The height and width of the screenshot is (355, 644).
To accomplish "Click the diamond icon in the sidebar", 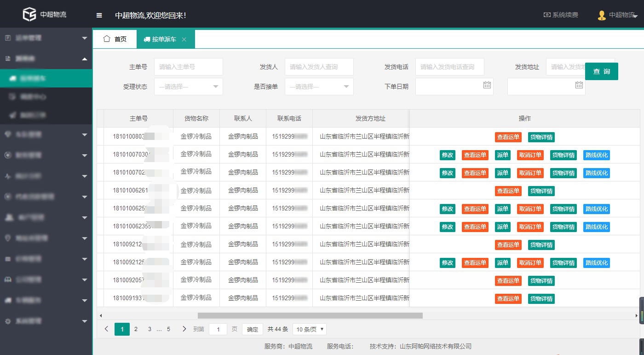I will tap(8, 134).
